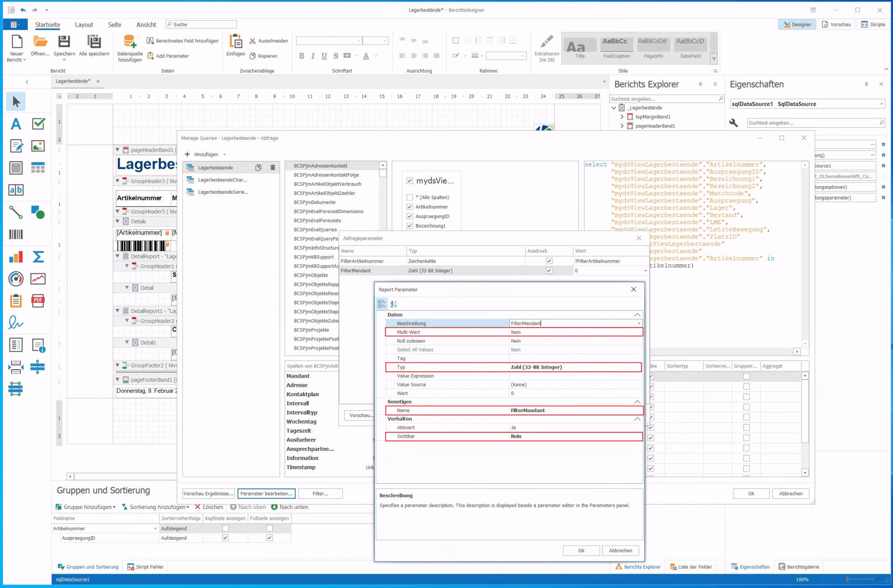Toggle the Artikelnummer column checkbox
Screen dimensions: 893x588
409,207
